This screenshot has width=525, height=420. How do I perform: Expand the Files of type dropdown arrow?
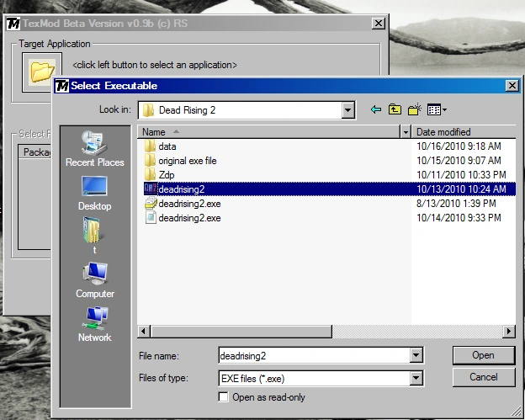click(416, 378)
